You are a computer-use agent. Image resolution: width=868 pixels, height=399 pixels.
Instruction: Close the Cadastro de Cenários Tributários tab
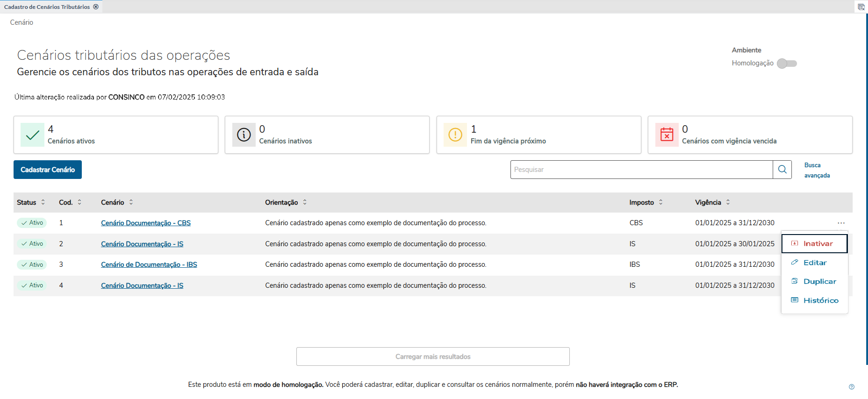click(96, 7)
